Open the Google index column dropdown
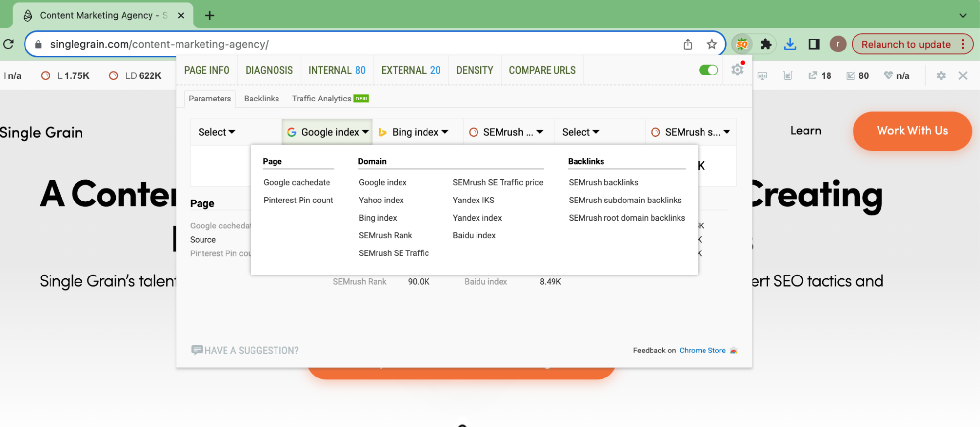This screenshot has width=980, height=427. pos(327,132)
